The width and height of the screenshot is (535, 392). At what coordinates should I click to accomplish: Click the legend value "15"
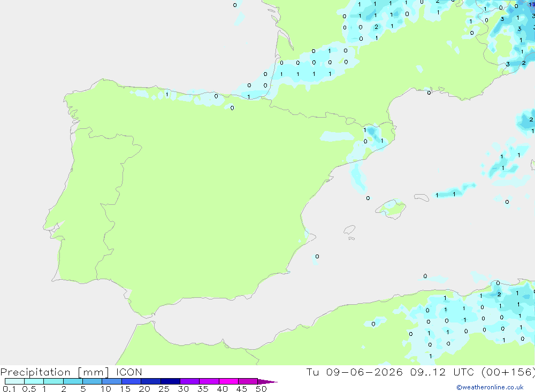click(125, 389)
